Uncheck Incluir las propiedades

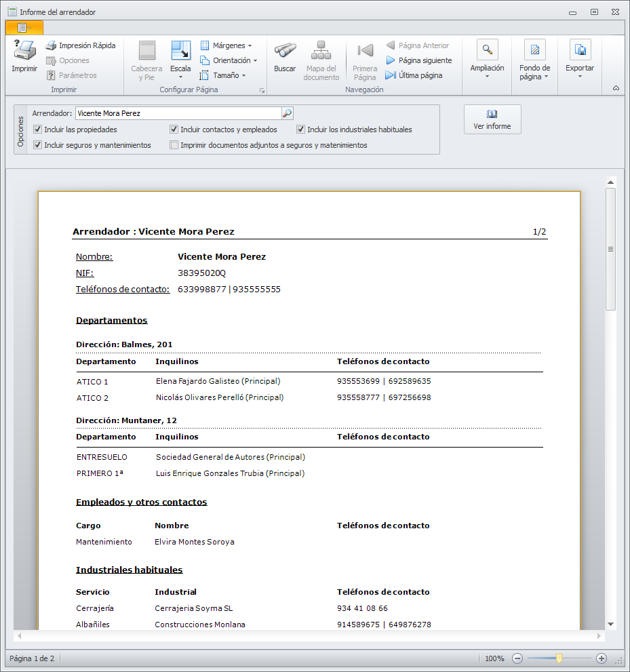click(38, 130)
